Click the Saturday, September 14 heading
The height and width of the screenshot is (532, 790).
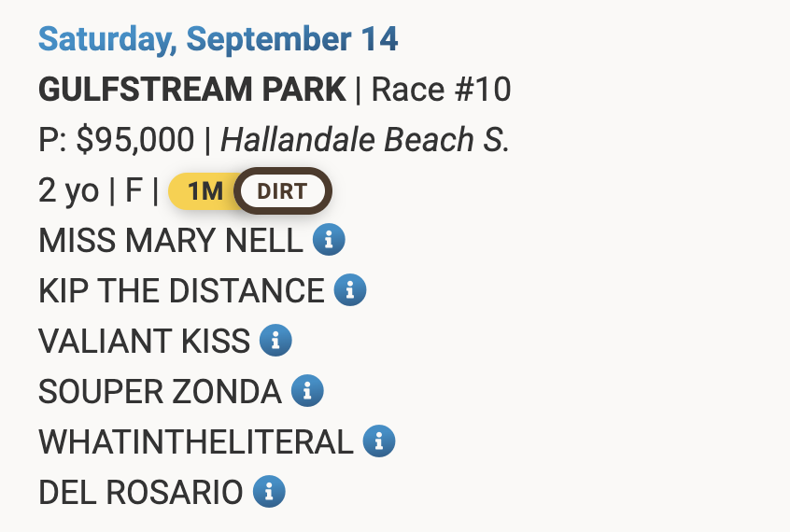(x=219, y=39)
